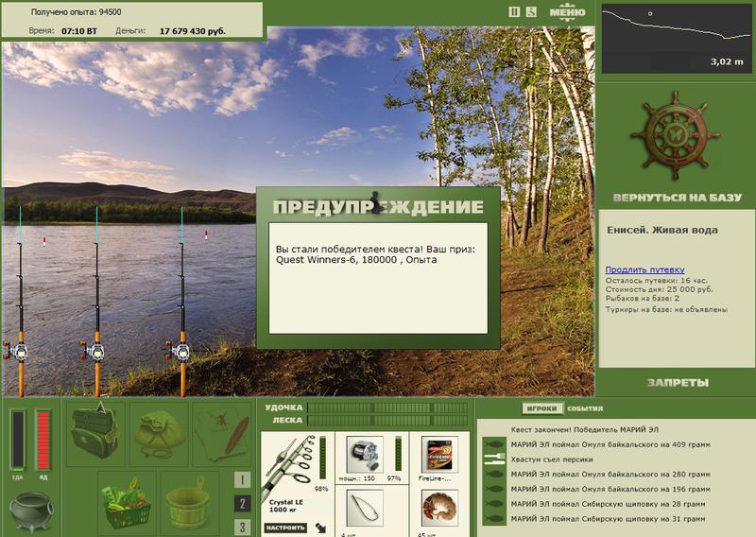Select the reel with power 150
756x537 pixels.
[x=365, y=454]
